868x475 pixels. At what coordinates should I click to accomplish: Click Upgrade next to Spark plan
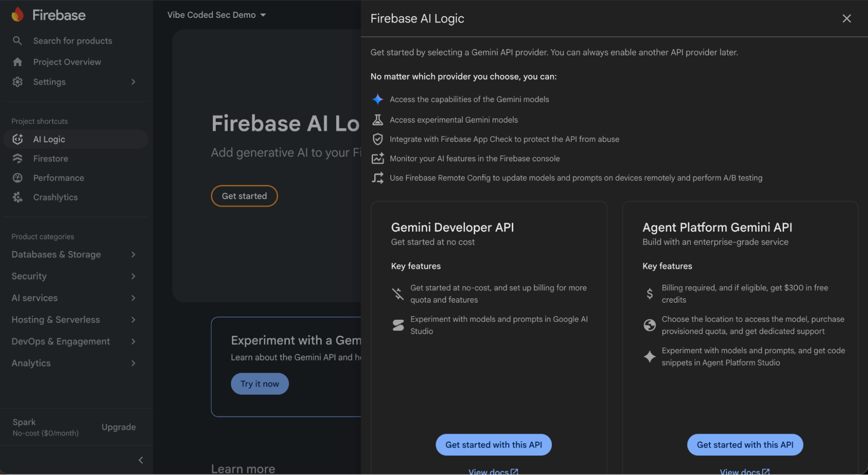119,427
